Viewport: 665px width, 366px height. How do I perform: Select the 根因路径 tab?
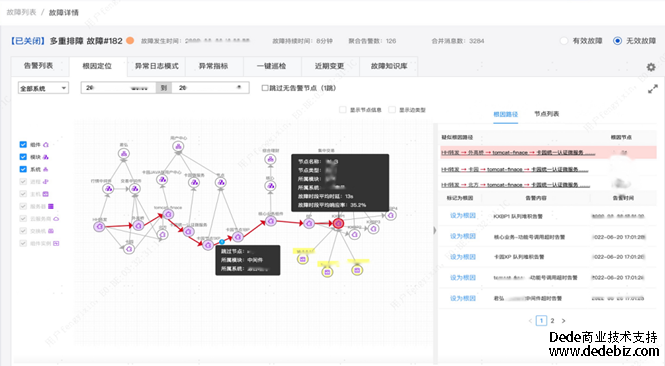point(506,114)
